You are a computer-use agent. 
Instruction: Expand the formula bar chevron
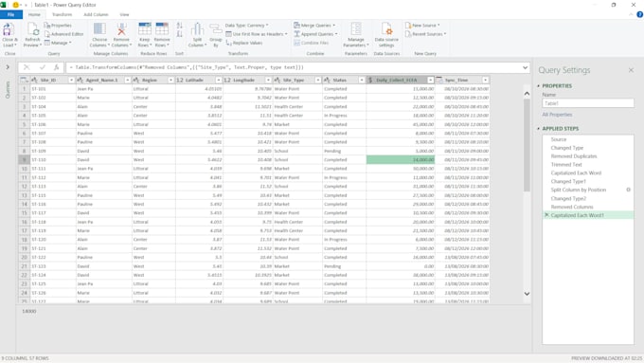point(525,67)
